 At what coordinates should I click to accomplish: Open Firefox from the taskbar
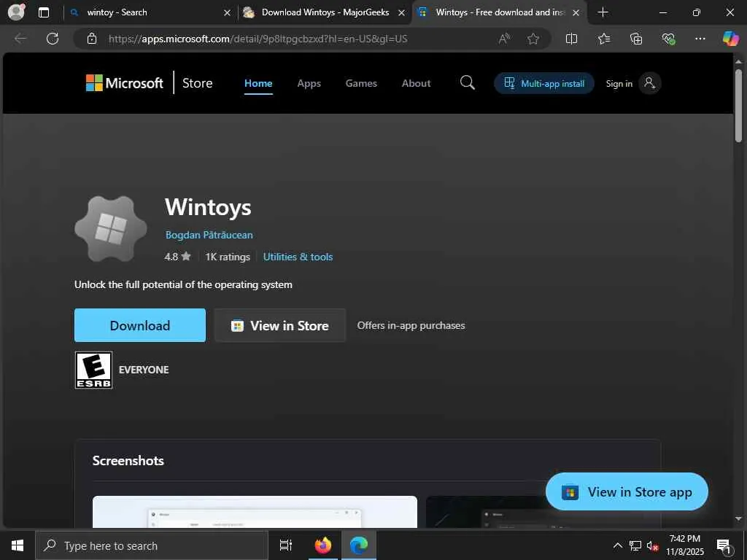323,545
